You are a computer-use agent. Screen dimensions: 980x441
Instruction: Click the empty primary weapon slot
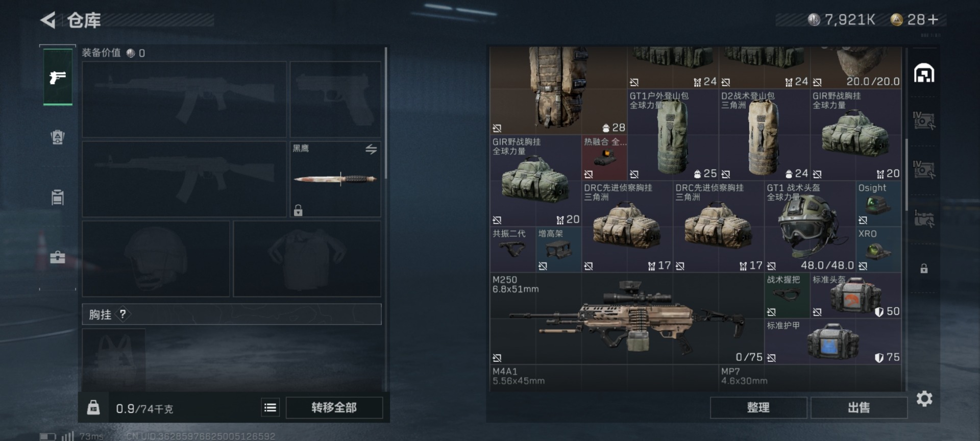[184, 100]
